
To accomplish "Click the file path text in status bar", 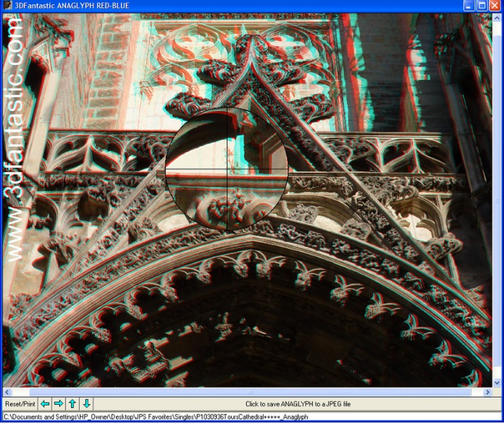I will [x=156, y=417].
